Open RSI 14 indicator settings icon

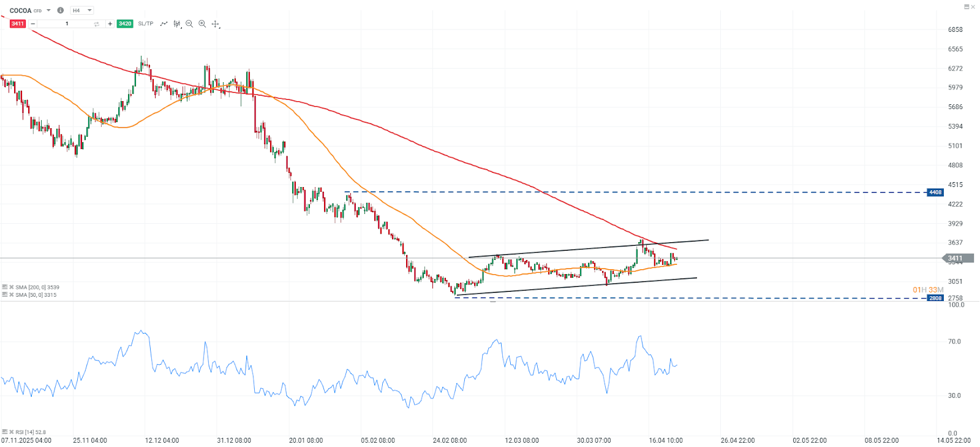point(5,432)
